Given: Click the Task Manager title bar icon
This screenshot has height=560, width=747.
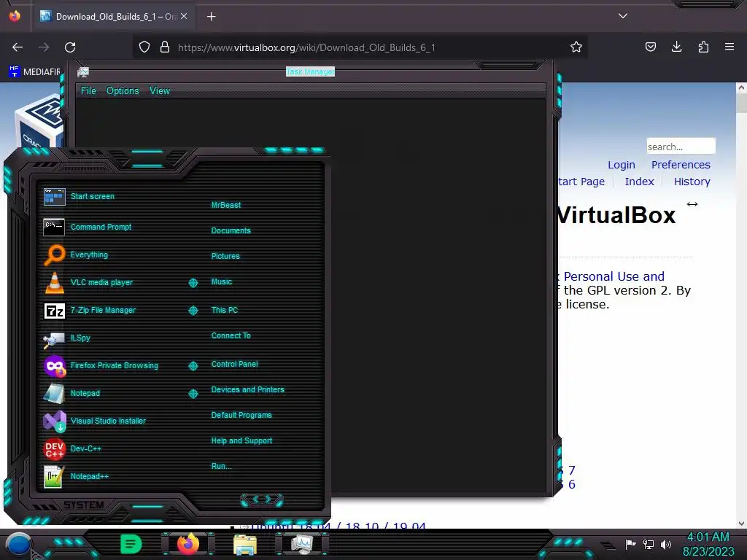Looking at the screenshot, I should pos(83,72).
